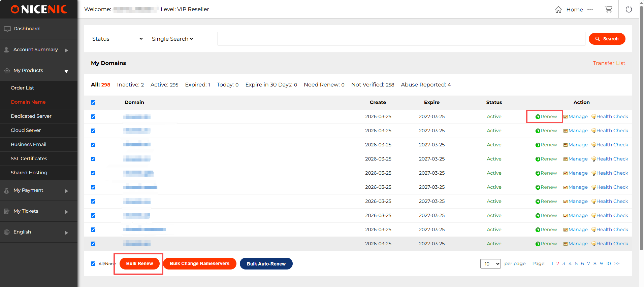Click the Health Check bulb icon in the last row

click(594, 244)
